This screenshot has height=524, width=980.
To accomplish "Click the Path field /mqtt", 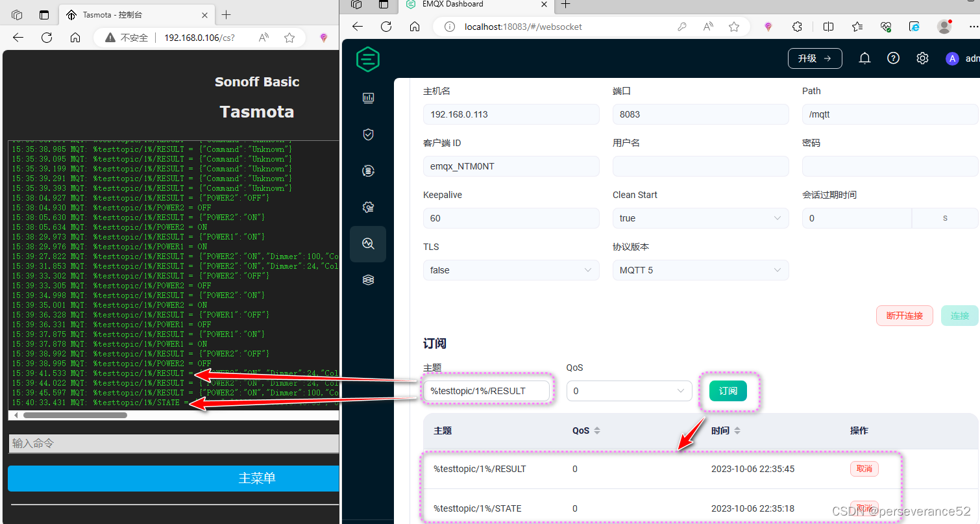I will 890,114.
